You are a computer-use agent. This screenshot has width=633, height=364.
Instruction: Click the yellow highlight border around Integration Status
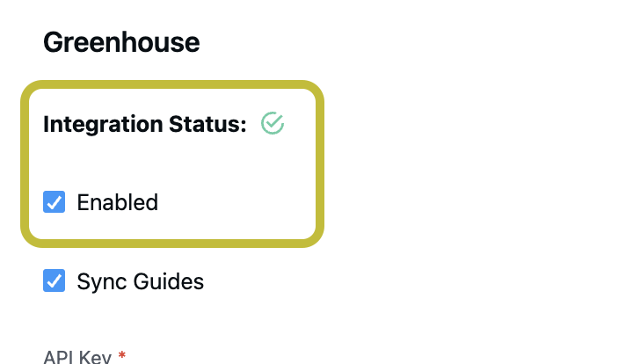tap(172, 84)
